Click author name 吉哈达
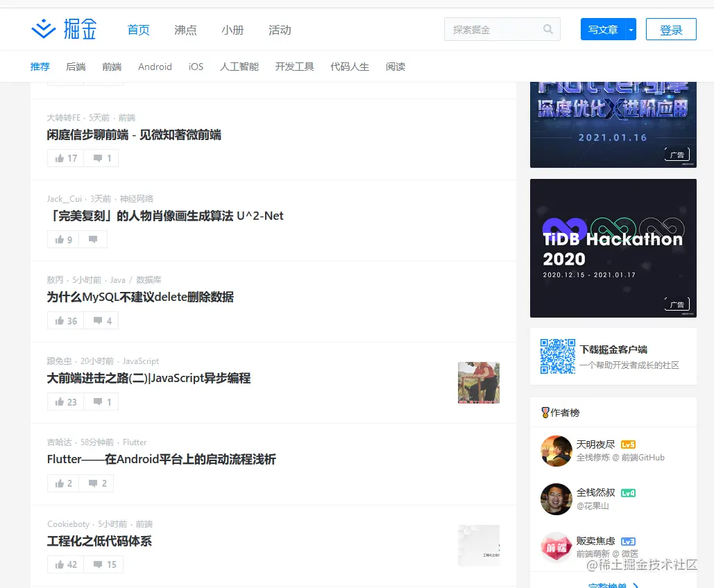The width and height of the screenshot is (714, 588). pos(59,442)
